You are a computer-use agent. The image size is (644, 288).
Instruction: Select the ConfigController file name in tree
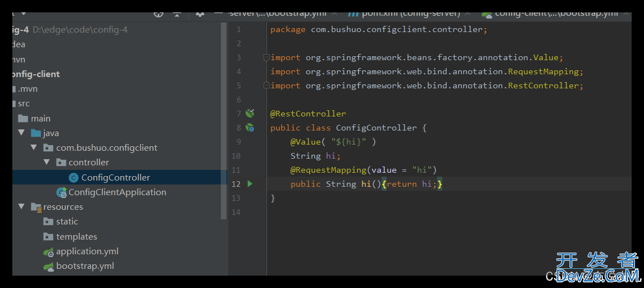(115, 178)
